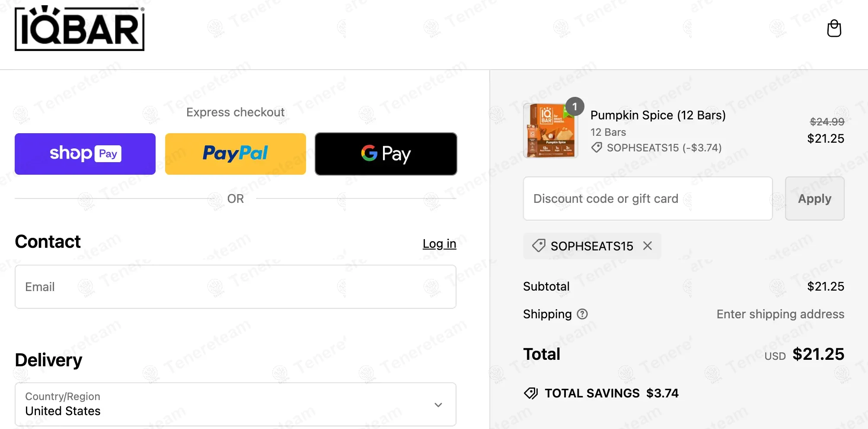Open the shopping bag cart icon
The width and height of the screenshot is (868, 429).
(x=834, y=29)
